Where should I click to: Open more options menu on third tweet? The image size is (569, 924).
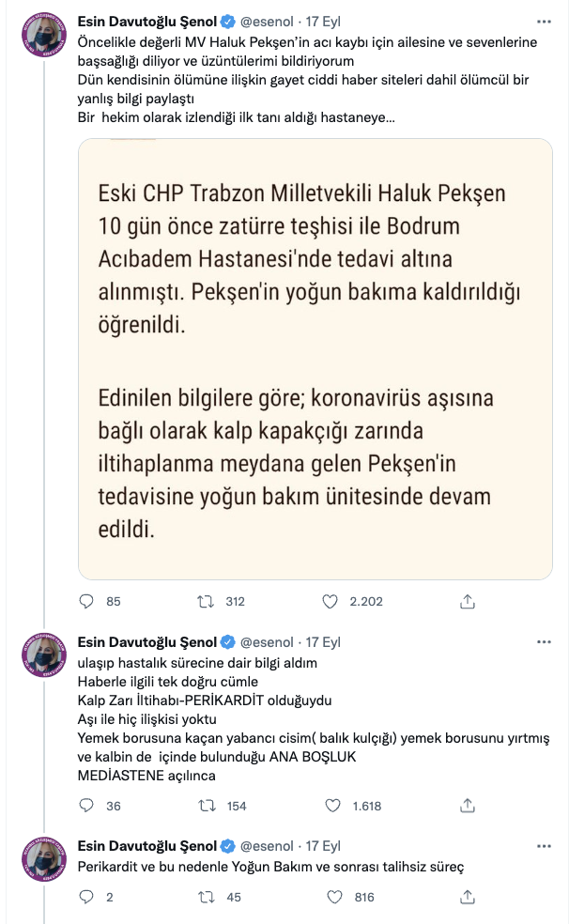544,845
